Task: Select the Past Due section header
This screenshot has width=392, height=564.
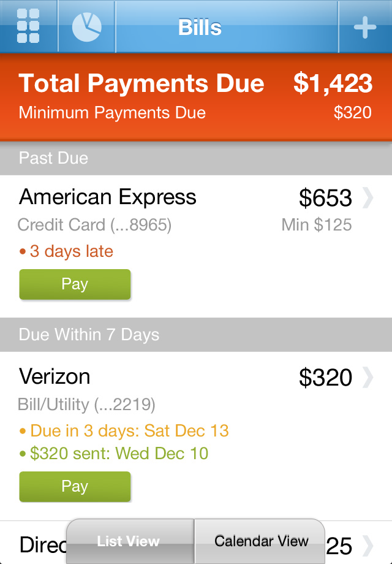Action: (x=54, y=158)
